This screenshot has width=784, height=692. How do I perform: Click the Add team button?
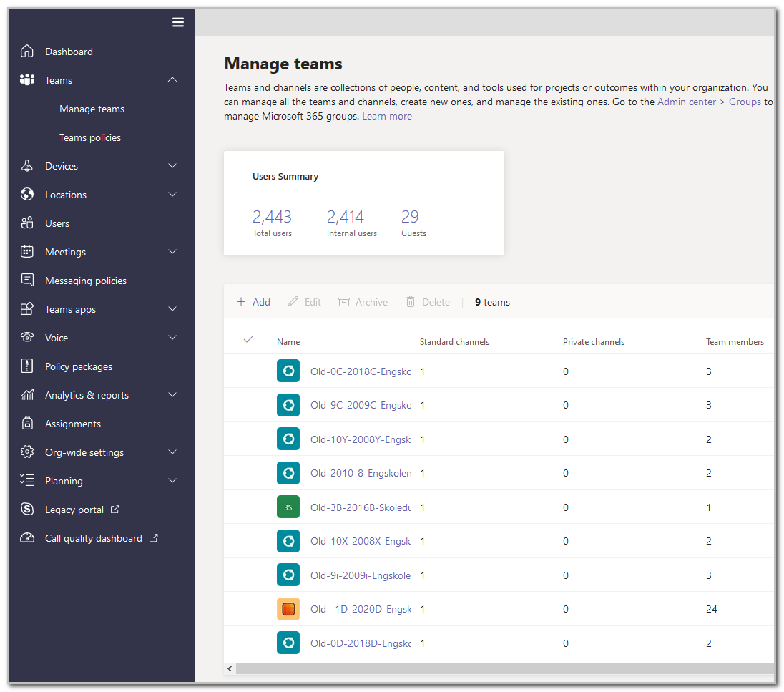click(253, 302)
